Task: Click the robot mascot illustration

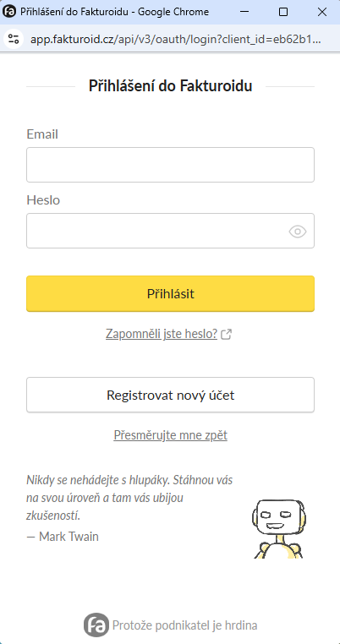Action: tap(280, 528)
